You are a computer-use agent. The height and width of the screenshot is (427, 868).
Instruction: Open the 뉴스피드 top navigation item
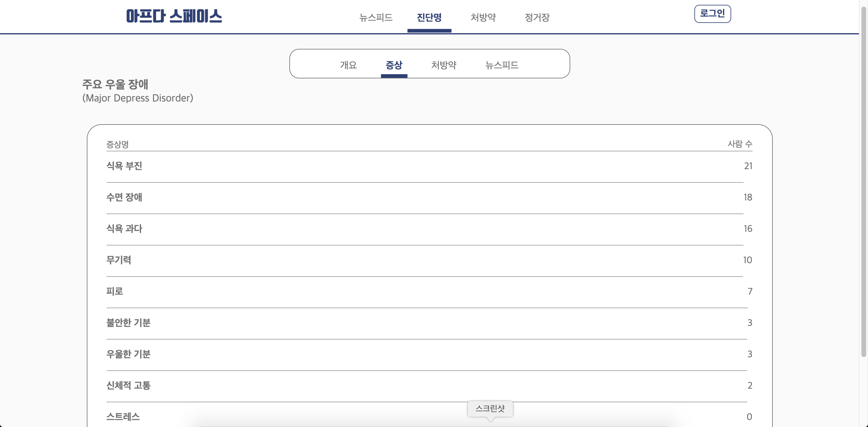(x=376, y=17)
